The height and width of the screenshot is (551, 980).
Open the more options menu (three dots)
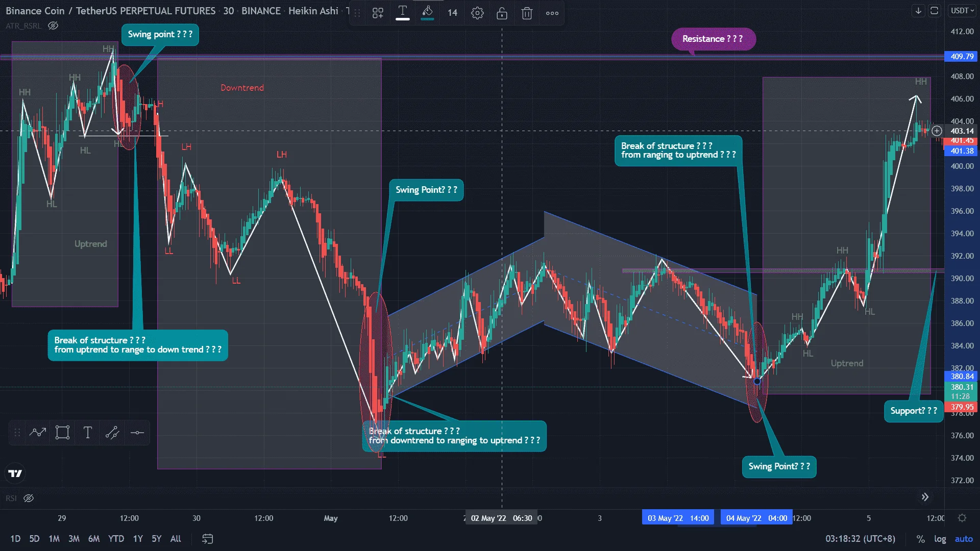click(x=552, y=13)
